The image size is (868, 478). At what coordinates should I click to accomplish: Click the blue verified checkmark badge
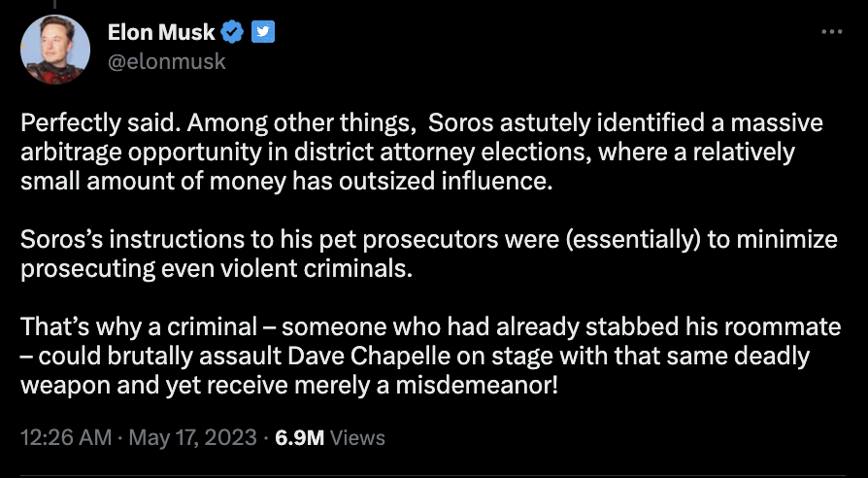click(x=232, y=32)
